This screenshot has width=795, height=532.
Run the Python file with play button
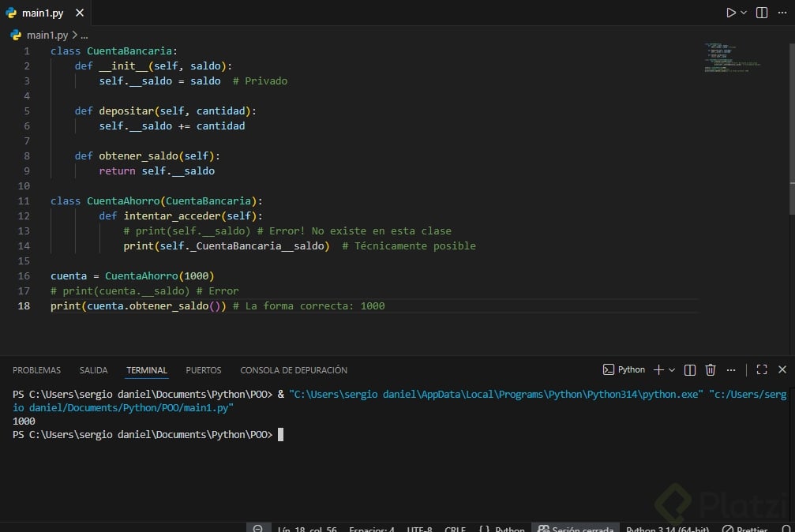[x=730, y=13]
